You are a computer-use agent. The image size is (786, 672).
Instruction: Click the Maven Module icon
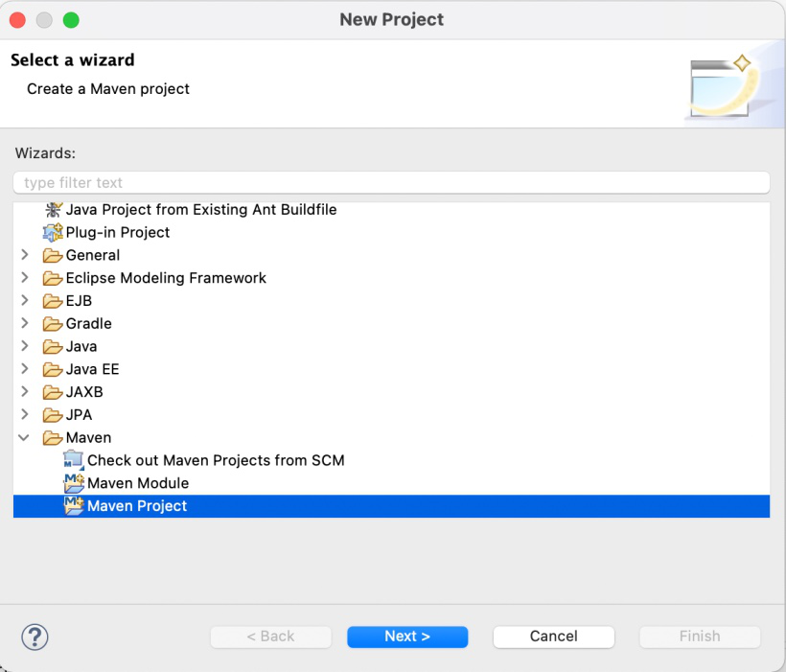click(x=74, y=483)
